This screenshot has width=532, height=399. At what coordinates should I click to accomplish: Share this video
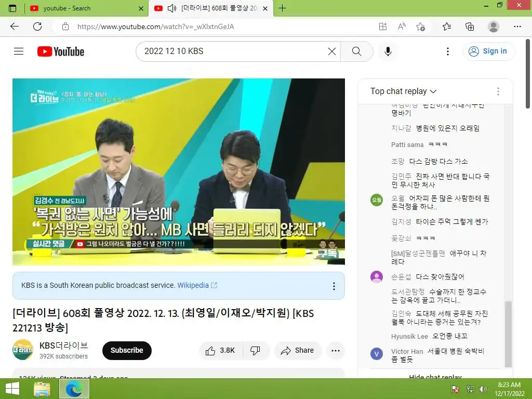[x=298, y=351]
